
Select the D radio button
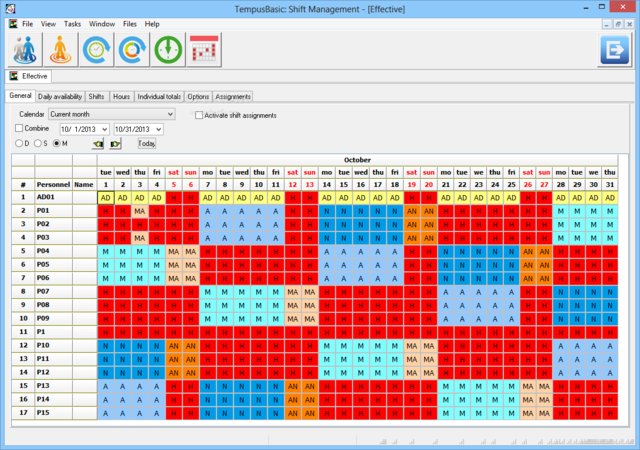pos(17,143)
